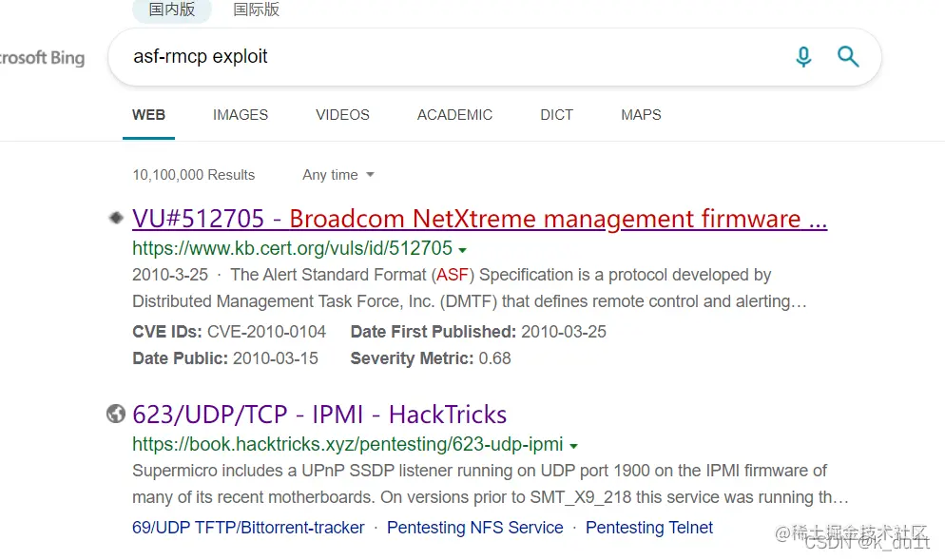Open the 623/UDP/TCP - IPMI - HackTricks result

(x=319, y=415)
